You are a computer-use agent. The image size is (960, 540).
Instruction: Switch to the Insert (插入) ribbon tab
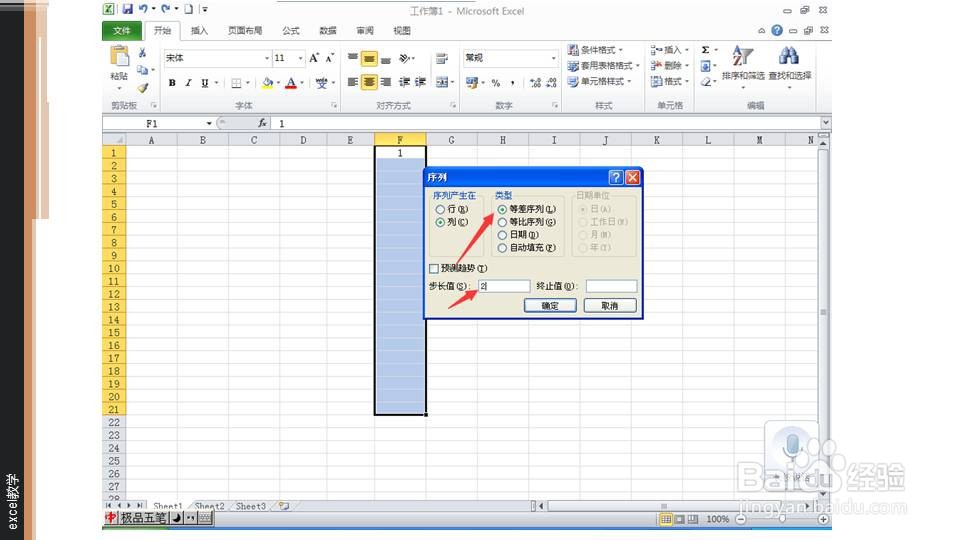click(x=199, y=31)
